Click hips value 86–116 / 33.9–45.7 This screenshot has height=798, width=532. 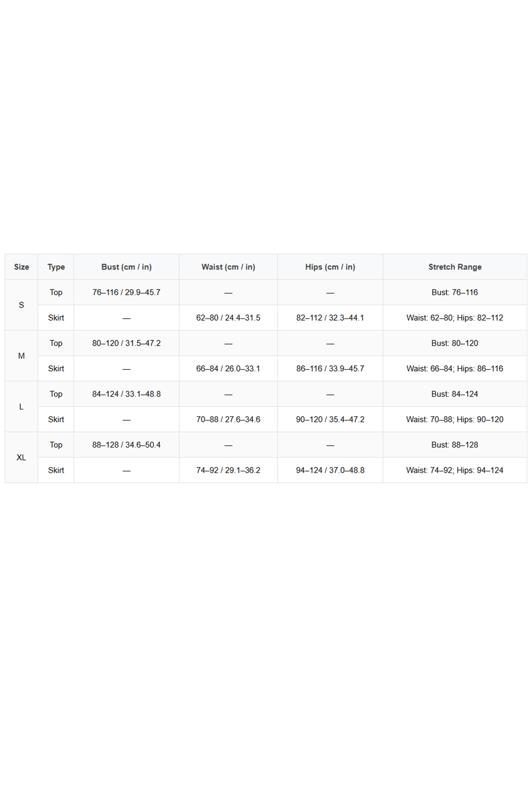tap(330, 369)
